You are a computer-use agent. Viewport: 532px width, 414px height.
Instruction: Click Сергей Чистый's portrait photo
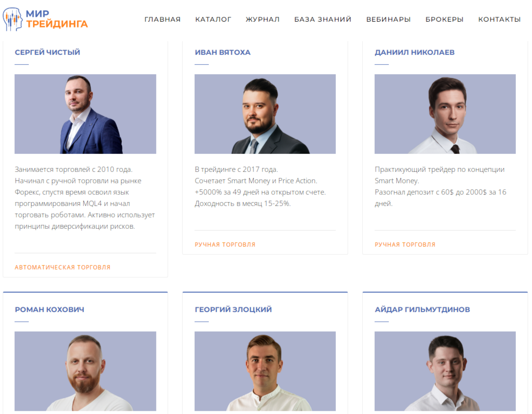(85, 114)
